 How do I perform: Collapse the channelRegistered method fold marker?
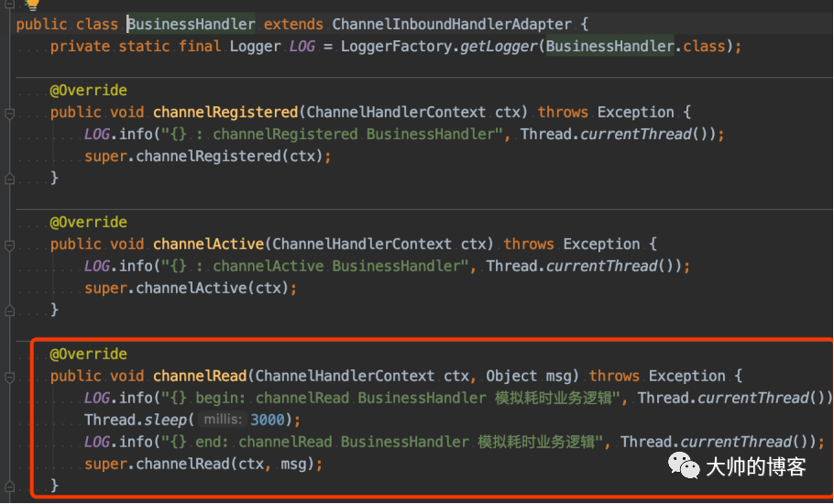9,114
